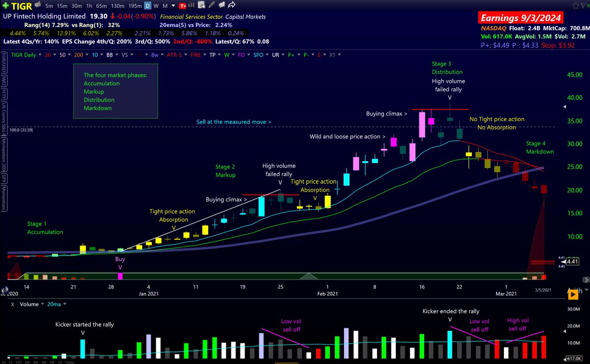
Task: Click the green plus add-symbol icon
Action: click(6, 6)
